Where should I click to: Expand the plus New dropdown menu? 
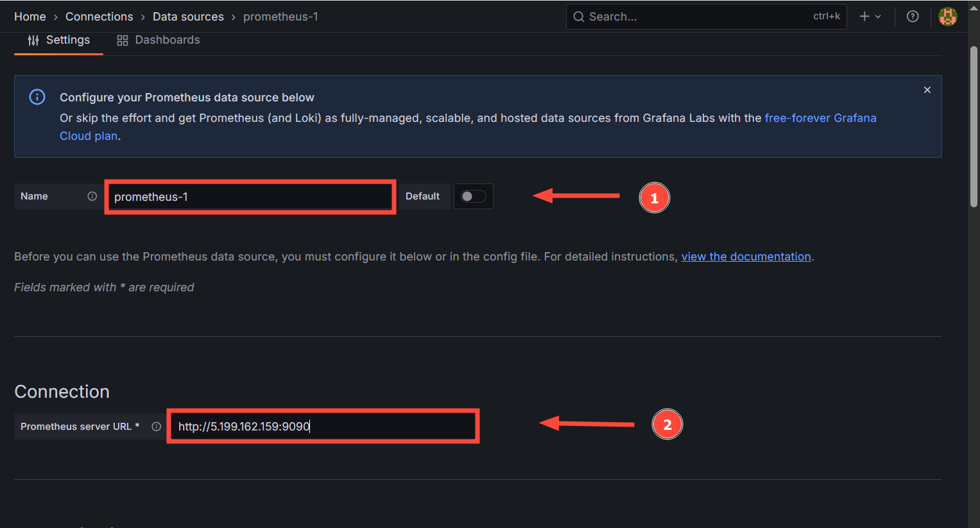870,17
